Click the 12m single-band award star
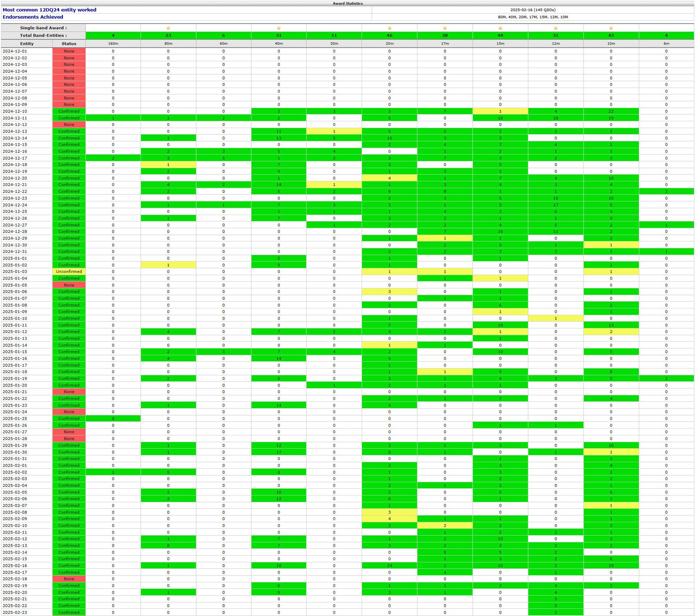The width and height of the screenshot is (695, 616). [x=556, y=28]
